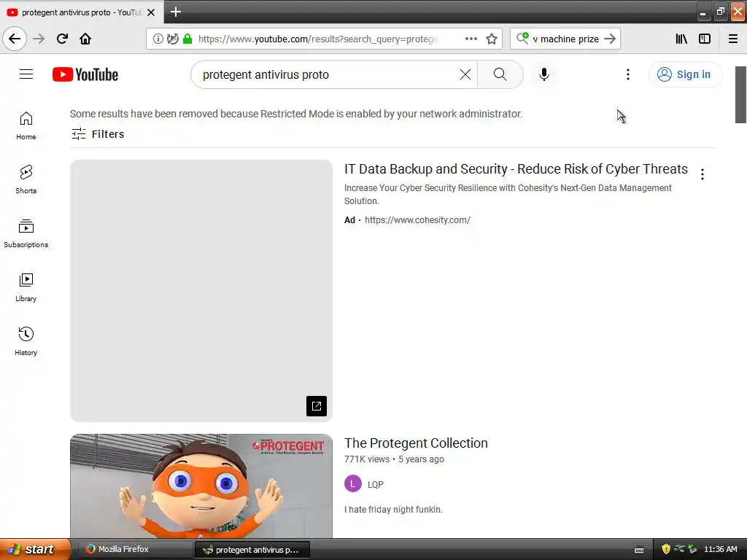The height and width of the screenshot is (560, 747).
Task: Click the tracking protection shield icon
Action: coord(173,39)
